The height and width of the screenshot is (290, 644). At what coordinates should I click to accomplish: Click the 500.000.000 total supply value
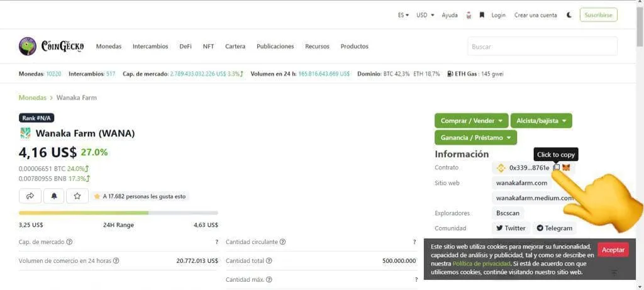click(399, 261)
